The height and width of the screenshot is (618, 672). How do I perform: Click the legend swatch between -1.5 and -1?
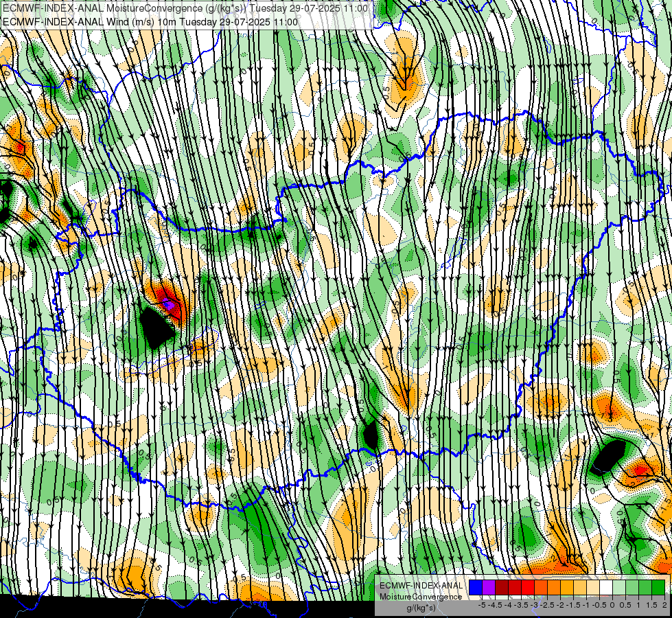point(580,587)
